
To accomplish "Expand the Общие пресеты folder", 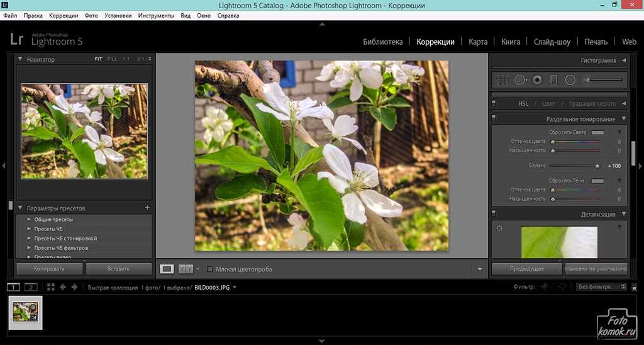I will [x=29, y=219].
